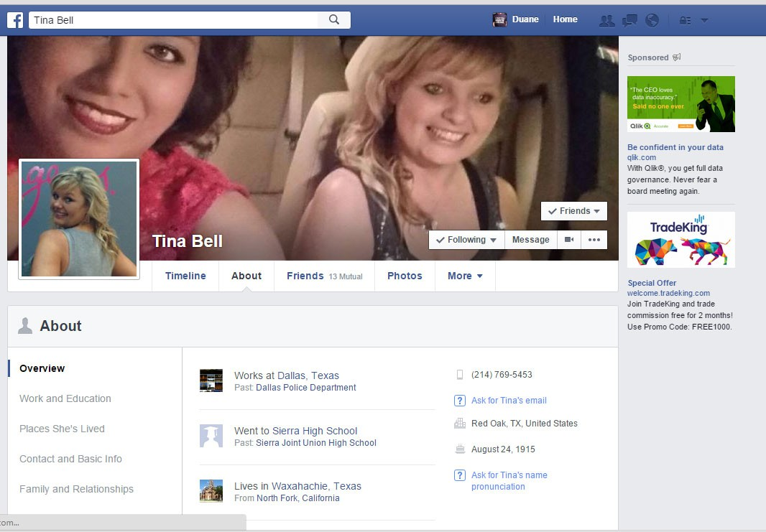Click the Tina Bell profile picture
The height and width of the screenshot is (532, 766).
[79, 218]
